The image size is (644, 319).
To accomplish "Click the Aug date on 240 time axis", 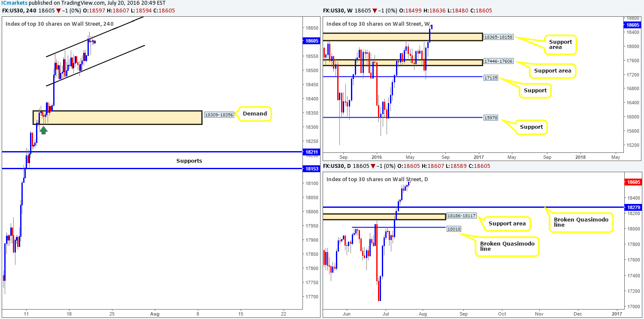I will pyautogui.click(x=155, y=314).
